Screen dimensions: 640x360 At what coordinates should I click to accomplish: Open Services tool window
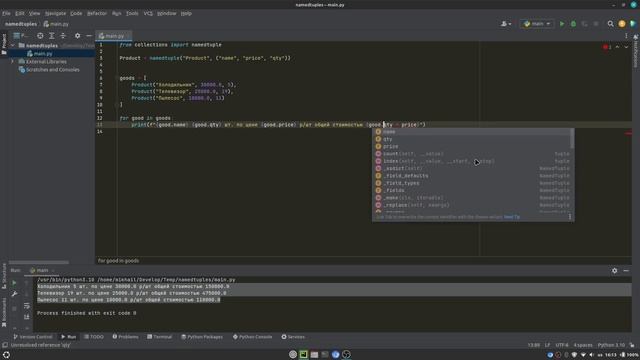tap(293, 337)
